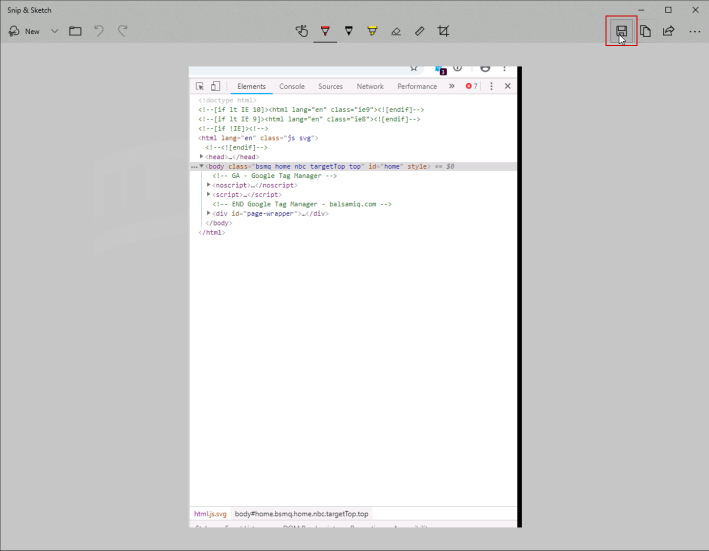Image resolution: width=709 pixels, height=551 pixels.
Task: Maximize the Snip & Sketch window
Action: point(668,9)
